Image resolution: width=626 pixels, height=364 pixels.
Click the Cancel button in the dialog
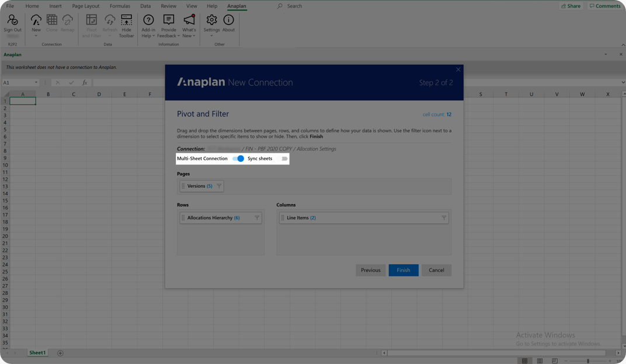(436, 270)
